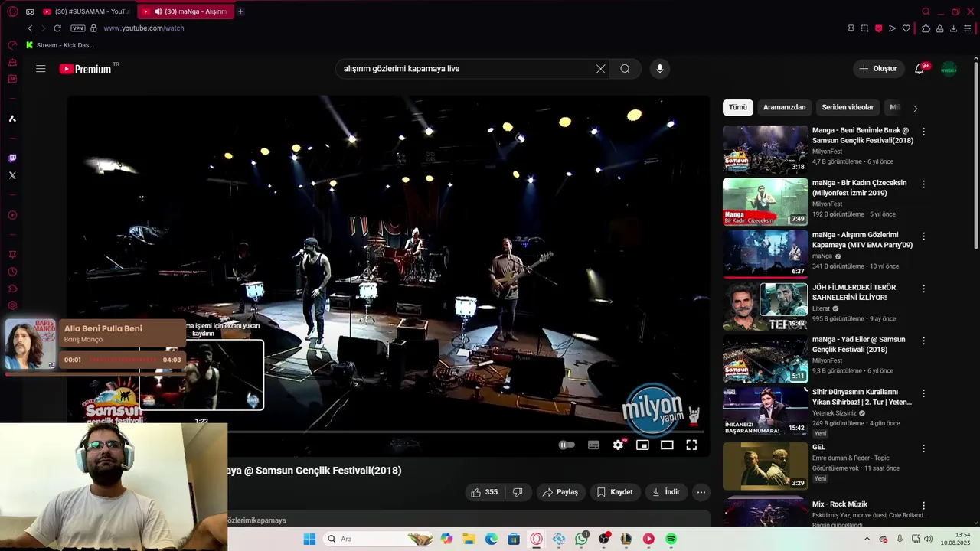Toggle the Opera VPN badge
Screen dimensions: 980x551
(77, 28)
